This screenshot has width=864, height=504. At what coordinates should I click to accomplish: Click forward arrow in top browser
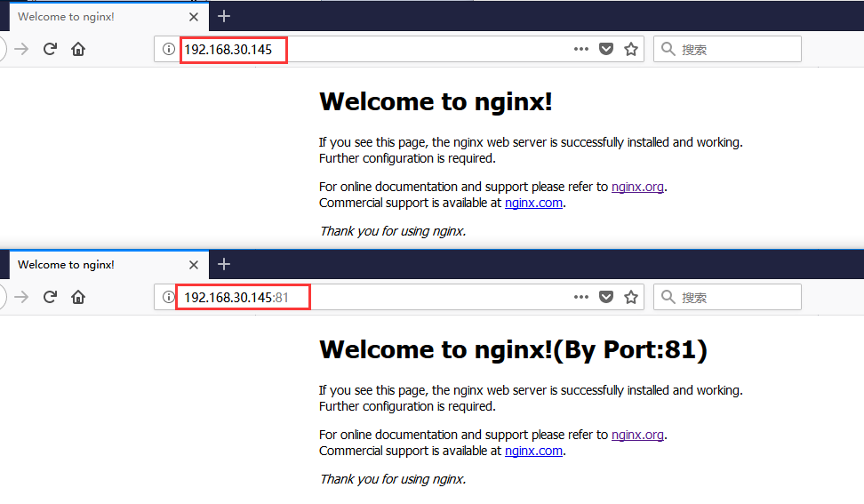(21, 49)
